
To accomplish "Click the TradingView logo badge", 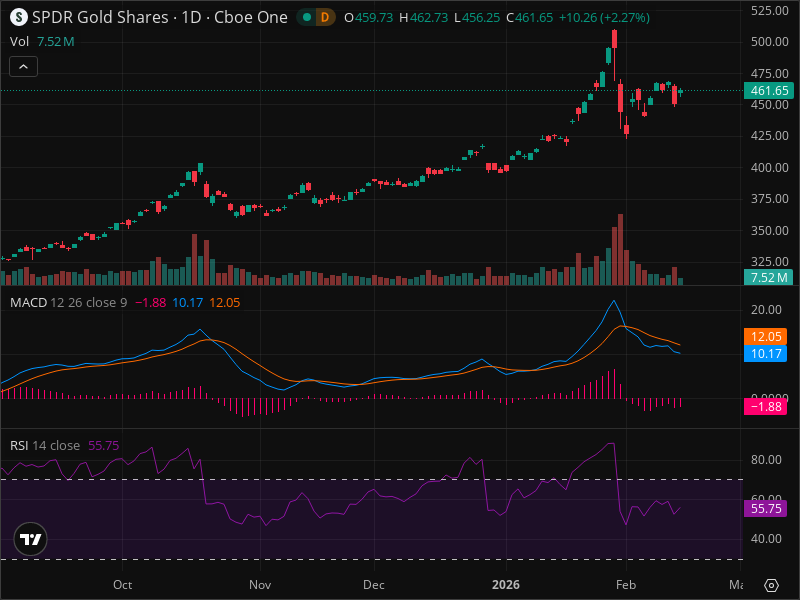I will [31, 539].
